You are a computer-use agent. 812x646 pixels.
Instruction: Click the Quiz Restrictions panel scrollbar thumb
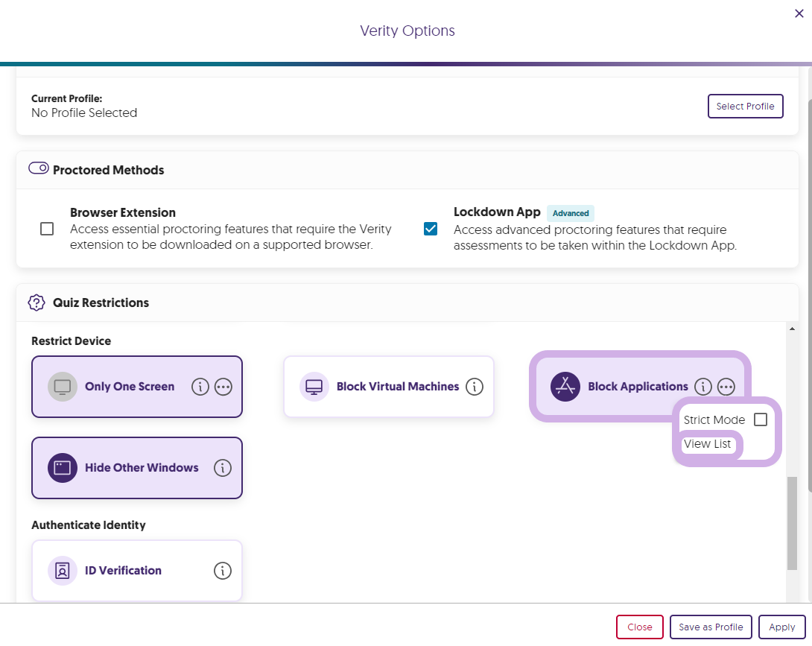coord(792,523)
